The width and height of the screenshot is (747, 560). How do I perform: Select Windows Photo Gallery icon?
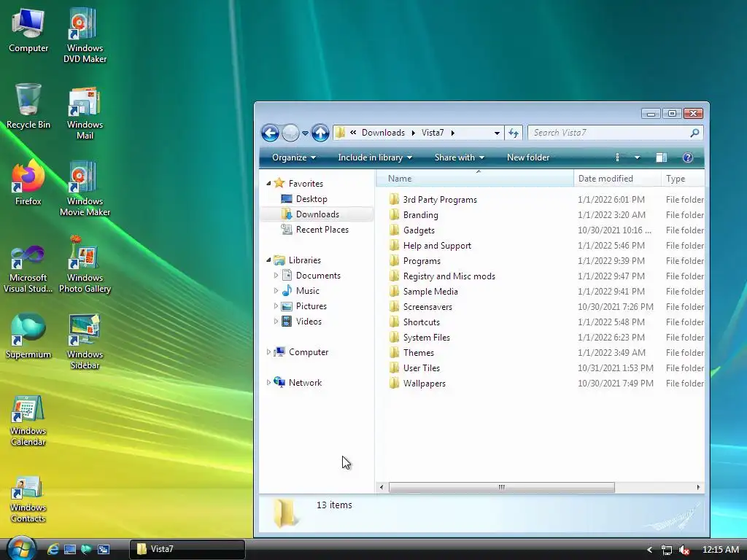point(85,265)
